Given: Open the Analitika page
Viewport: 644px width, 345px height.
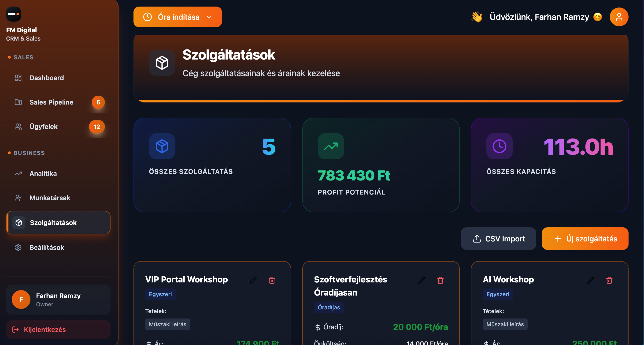Looking at the screenshot, I should pos(43,173).
